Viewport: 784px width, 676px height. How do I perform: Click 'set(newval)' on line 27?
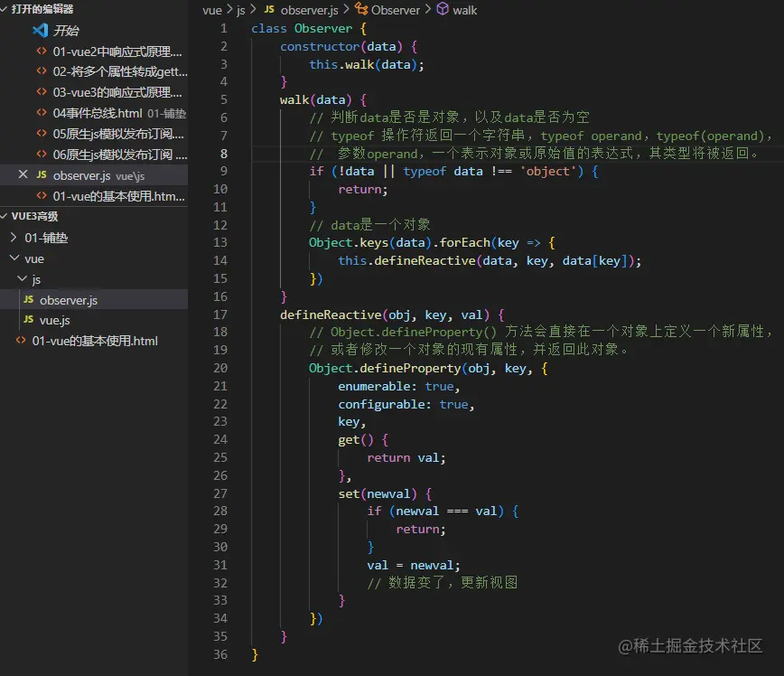pyautogui.click(x=378, y=493)
